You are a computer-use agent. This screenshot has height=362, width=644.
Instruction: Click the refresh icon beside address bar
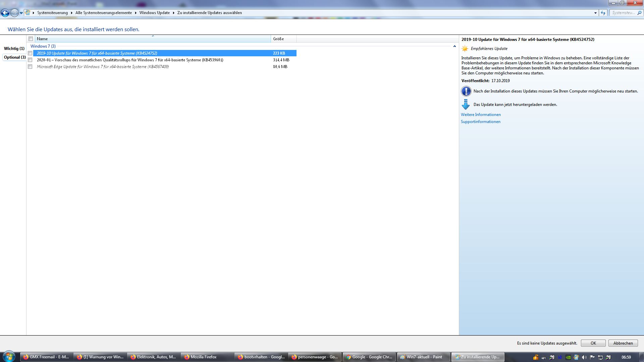coord(603,13)
